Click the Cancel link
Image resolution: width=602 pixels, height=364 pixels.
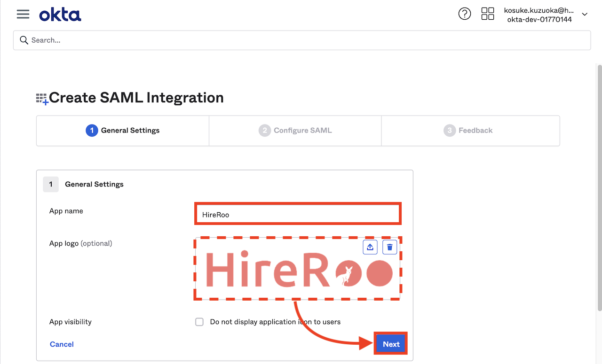point(62,344)
